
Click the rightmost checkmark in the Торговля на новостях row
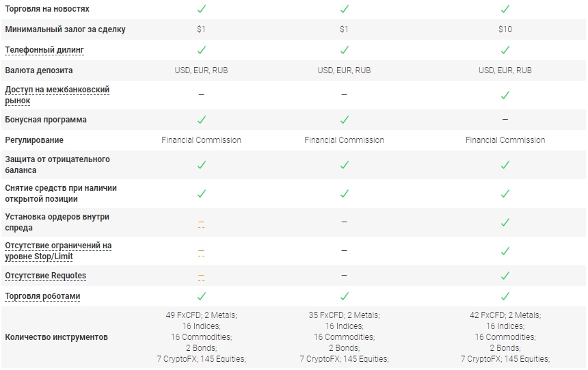coord(505,9)
